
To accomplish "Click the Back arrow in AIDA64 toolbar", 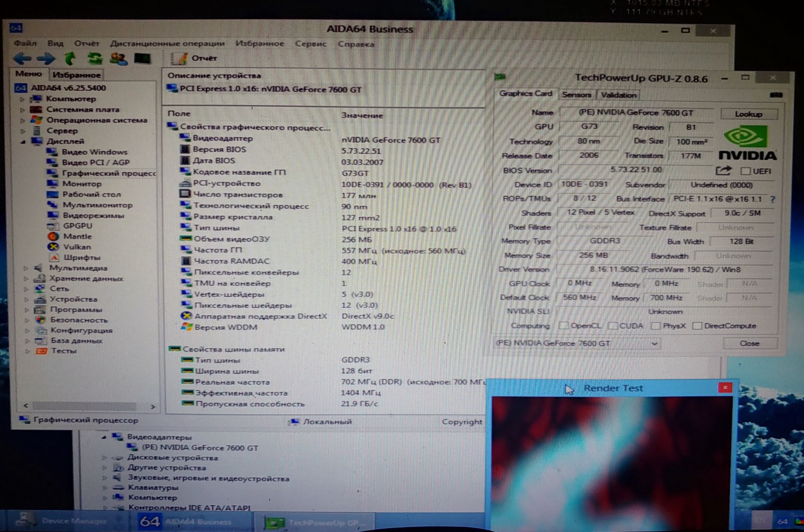I will point(22,59).
